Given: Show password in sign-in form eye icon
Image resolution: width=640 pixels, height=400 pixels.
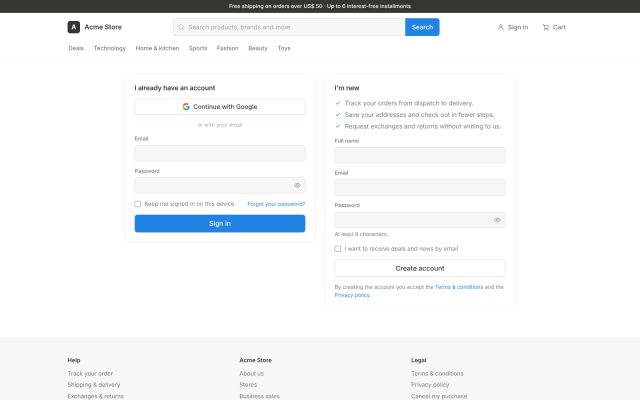Looking at the screenshot, I should (297, 185).
